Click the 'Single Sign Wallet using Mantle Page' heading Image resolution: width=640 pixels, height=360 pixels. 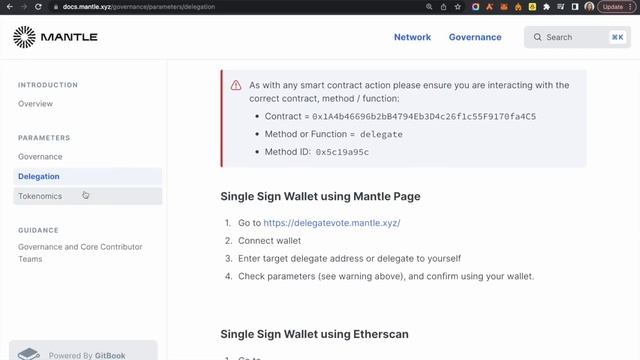coord(320,196)
